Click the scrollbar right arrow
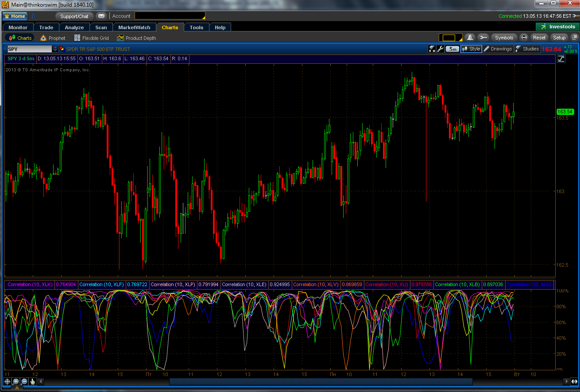Viewport: 580px width, 392px height. (x=566, y=381)
